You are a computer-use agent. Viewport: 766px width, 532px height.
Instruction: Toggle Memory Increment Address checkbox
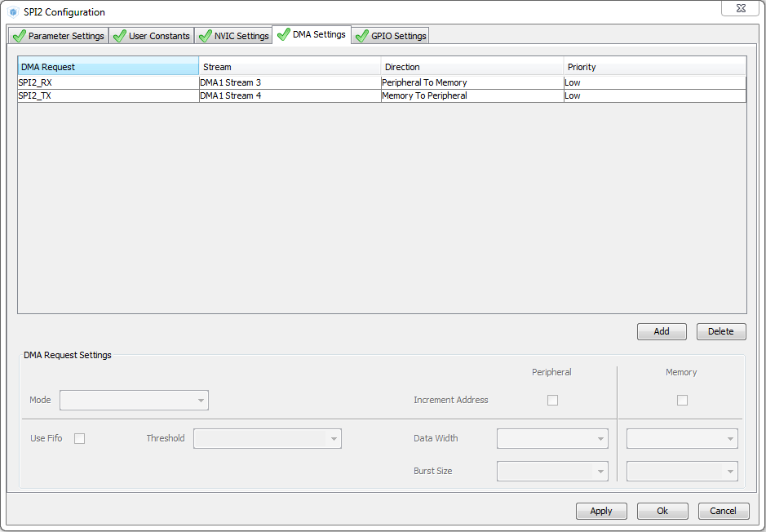pyautogui.click(x=683, y=400)
